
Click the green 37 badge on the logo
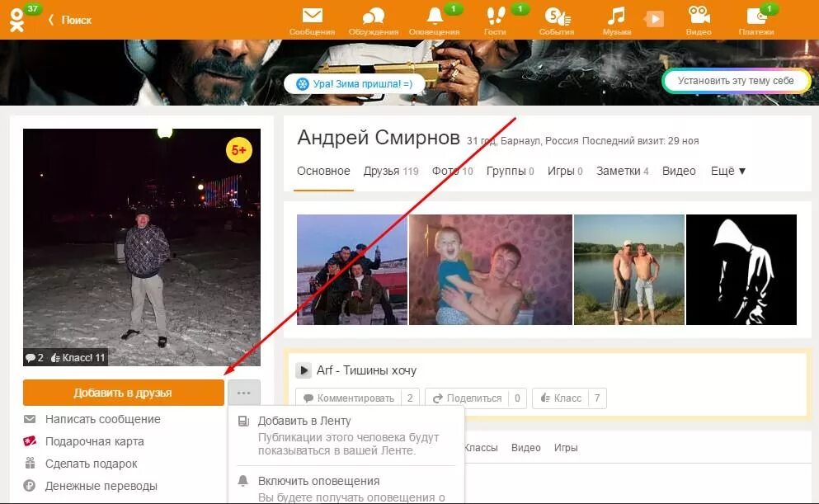pyautogui.click(x=32, y=8)
